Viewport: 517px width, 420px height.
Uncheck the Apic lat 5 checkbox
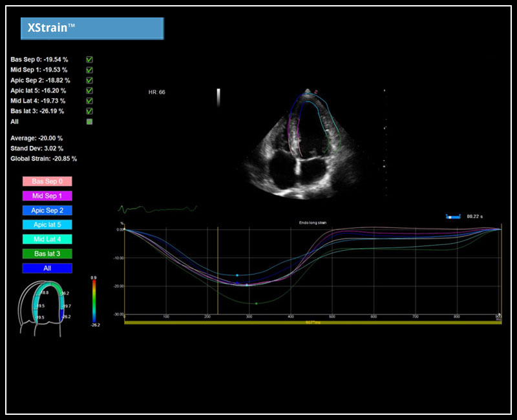point(89,90)
